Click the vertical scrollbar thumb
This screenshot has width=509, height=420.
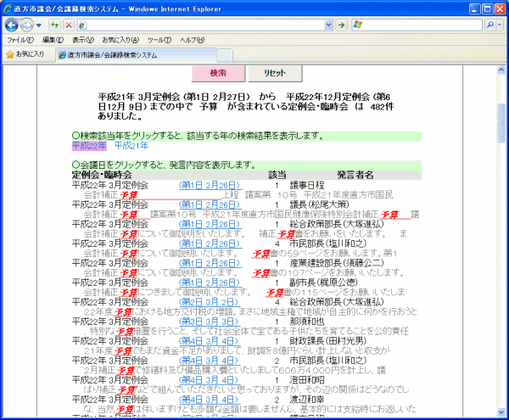(501, 123)
